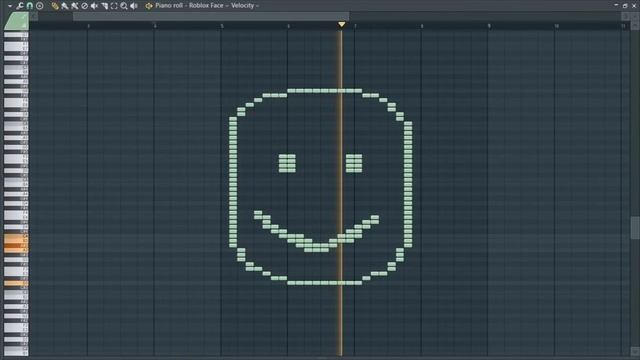Open the wrench tools menu
This screenshot has height=360, width=640.
tap(20, 6)
